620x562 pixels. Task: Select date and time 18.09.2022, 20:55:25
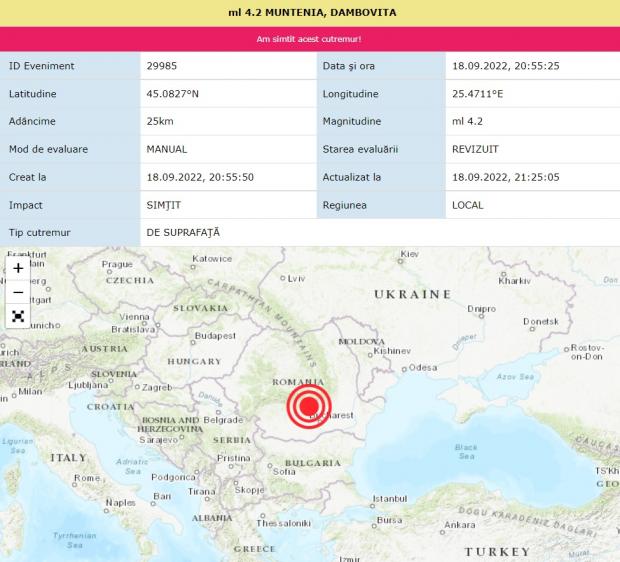pos(506,66)
